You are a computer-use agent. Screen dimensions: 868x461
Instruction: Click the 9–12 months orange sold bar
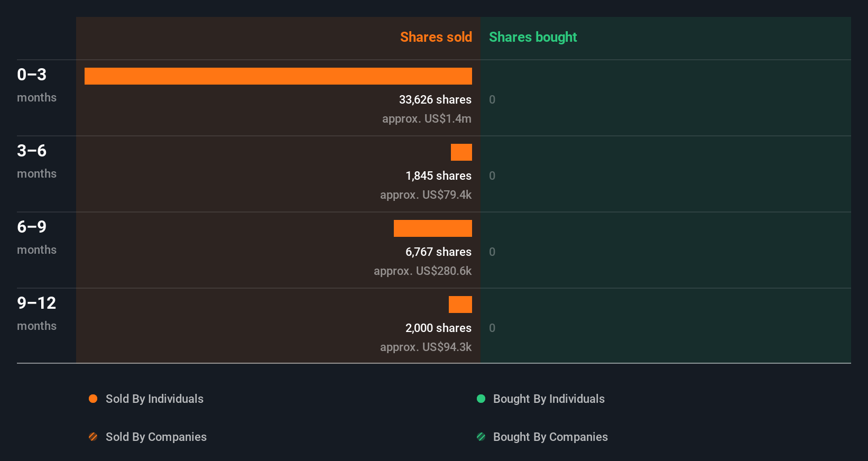[x=460, y=305]
